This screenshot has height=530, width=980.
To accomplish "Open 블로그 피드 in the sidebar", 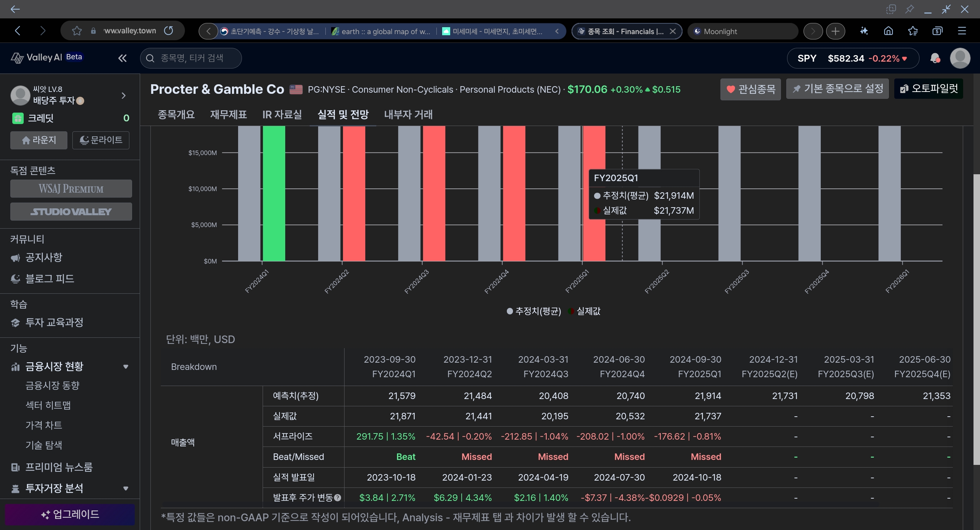I will [x=49, y=279].
